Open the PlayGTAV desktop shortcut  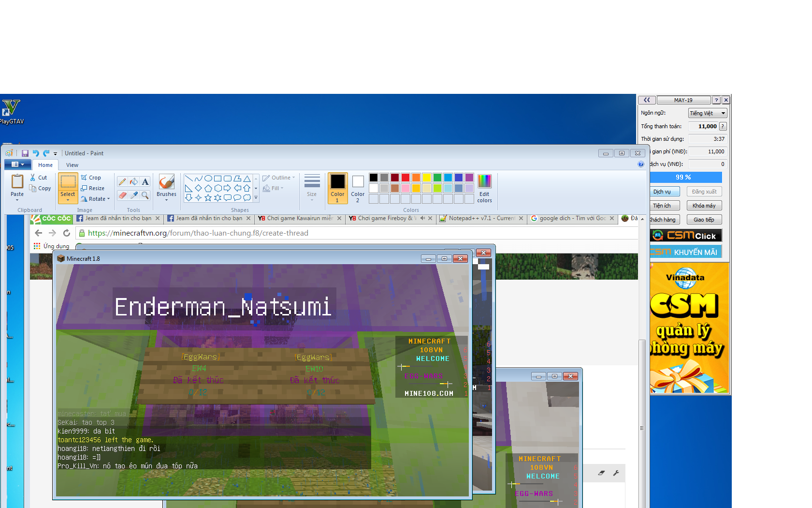[x=11, y=112]
